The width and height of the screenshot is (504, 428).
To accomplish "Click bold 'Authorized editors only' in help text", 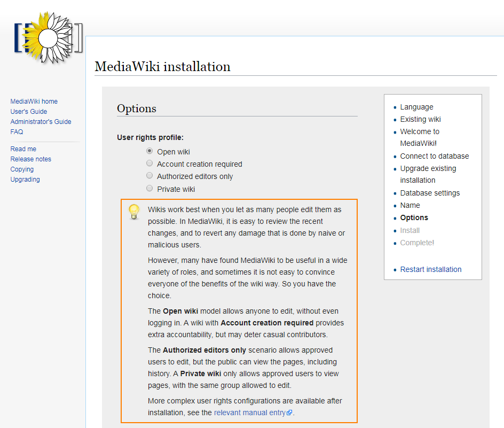I will pyautogui.click(x=204, y=350).
